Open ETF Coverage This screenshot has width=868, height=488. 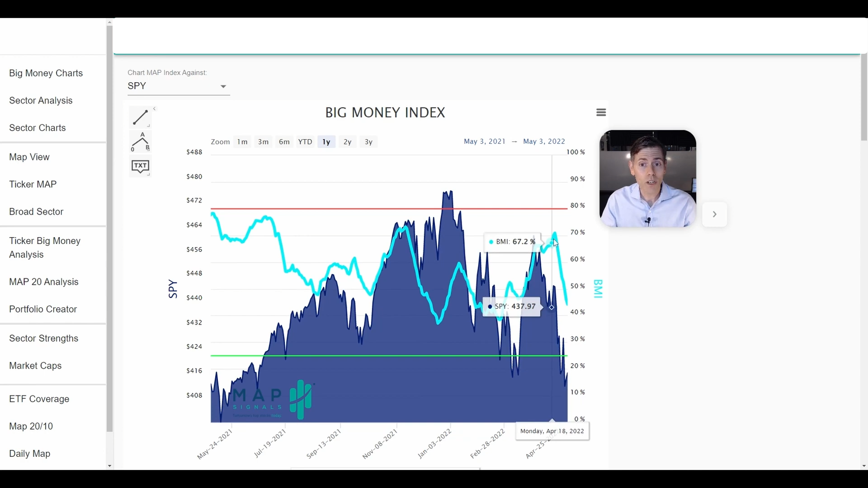(x=39, y=399)
